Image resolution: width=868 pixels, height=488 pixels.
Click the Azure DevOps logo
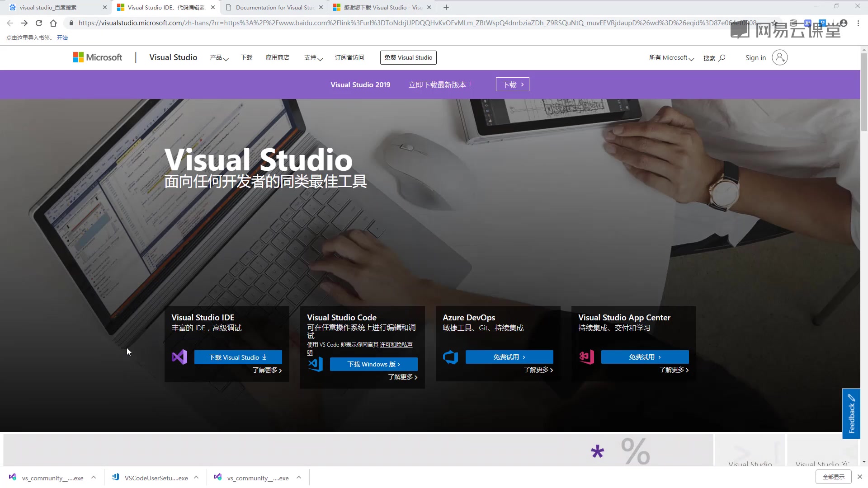(451, 357)
